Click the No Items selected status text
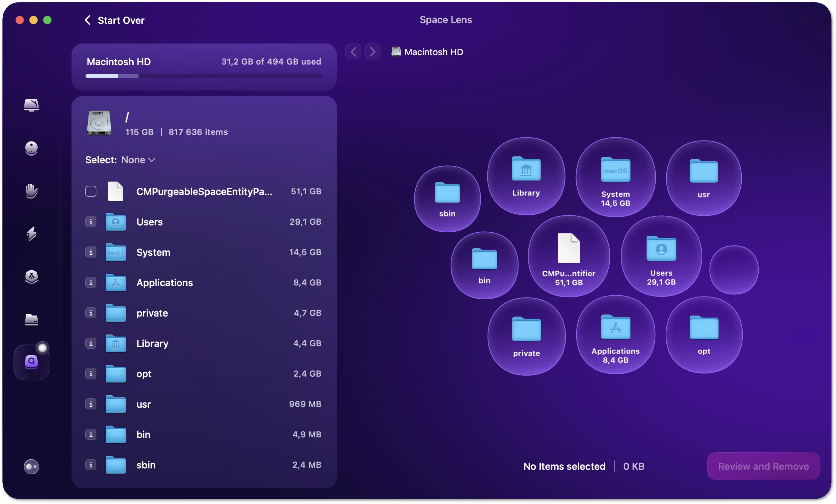Image resolution: width=836 pixels, height=504 pixels. [564, 466]
